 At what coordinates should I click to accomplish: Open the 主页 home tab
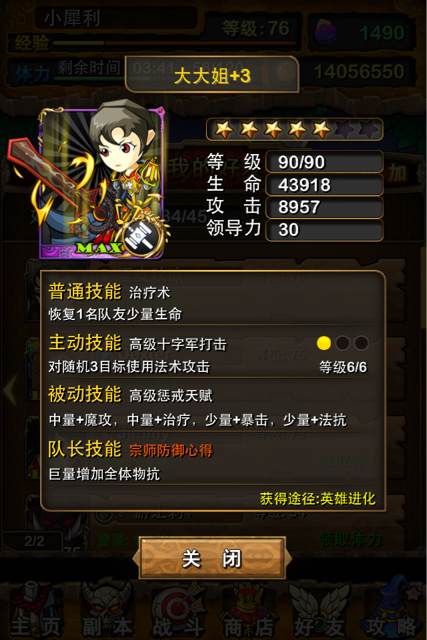36,611
